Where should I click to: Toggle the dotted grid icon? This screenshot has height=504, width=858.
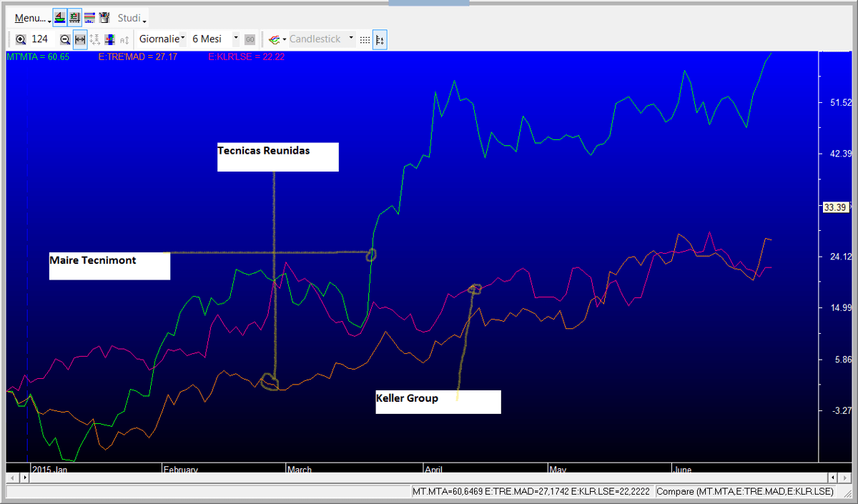point(365,39)
